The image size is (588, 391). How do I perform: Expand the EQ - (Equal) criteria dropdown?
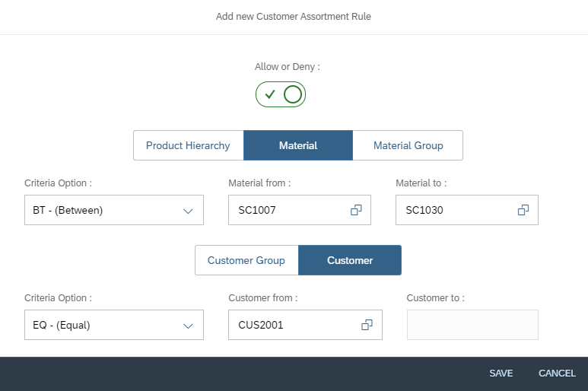click(x=114, y=325)
